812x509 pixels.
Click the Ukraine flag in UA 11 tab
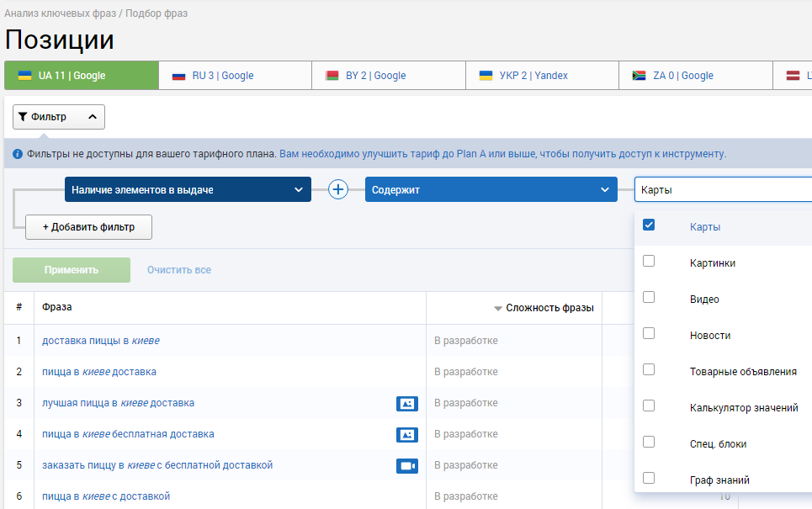click(x=25, y=76)
